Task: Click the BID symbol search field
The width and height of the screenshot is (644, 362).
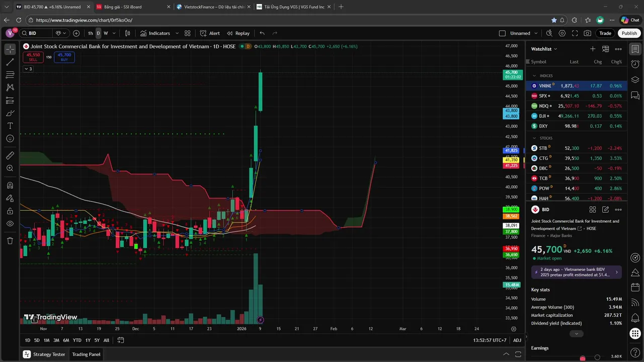Action: coord(36,33)
